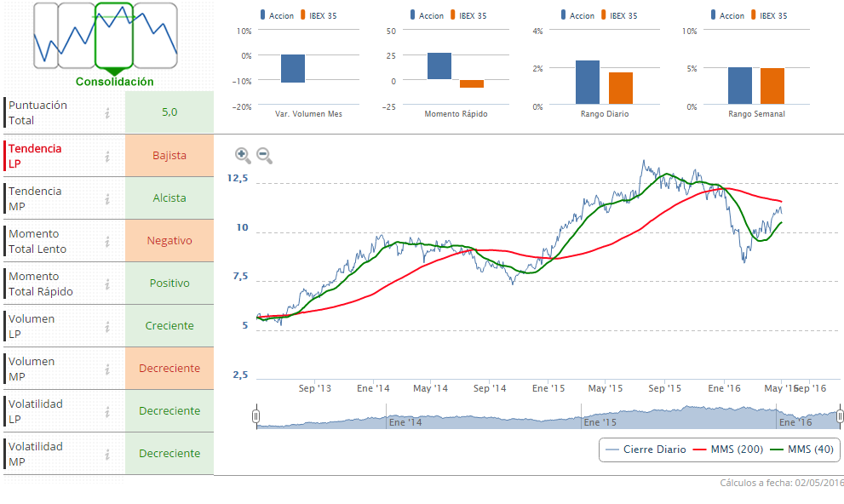Open info icon for Volatilidad LP
844x504 pixels.
pyautogui.click(x=107, y=411)
